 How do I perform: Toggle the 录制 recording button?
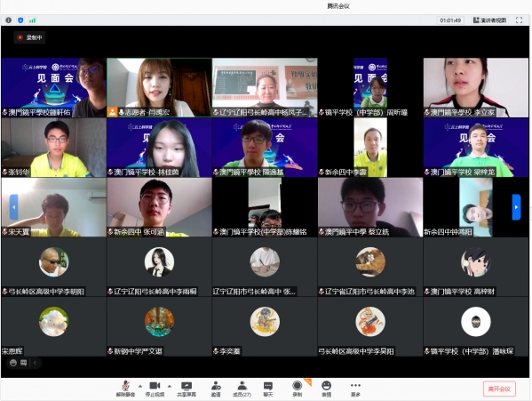[298, 389]
